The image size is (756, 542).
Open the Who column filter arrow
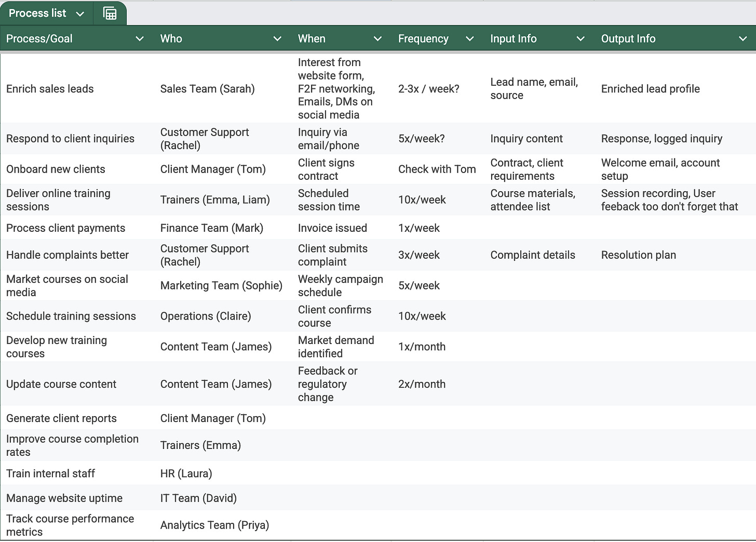coord(277,39)
